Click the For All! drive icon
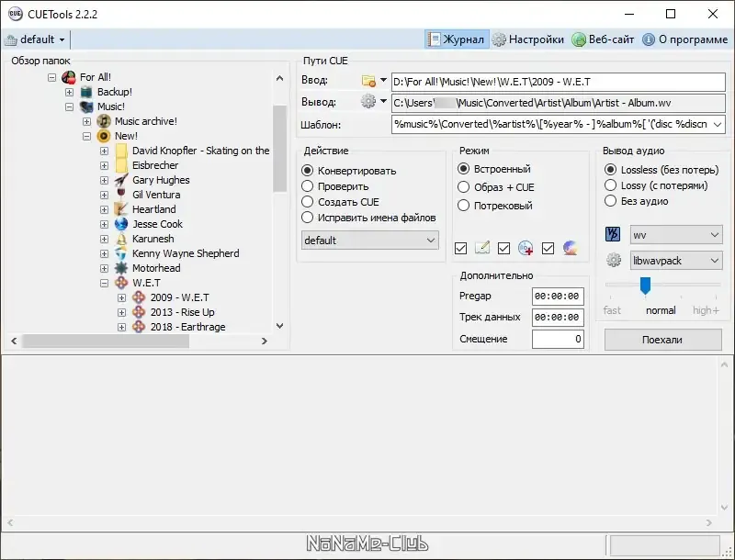The width and height of the screenshot is (735, 560). (x=69, y=77)
